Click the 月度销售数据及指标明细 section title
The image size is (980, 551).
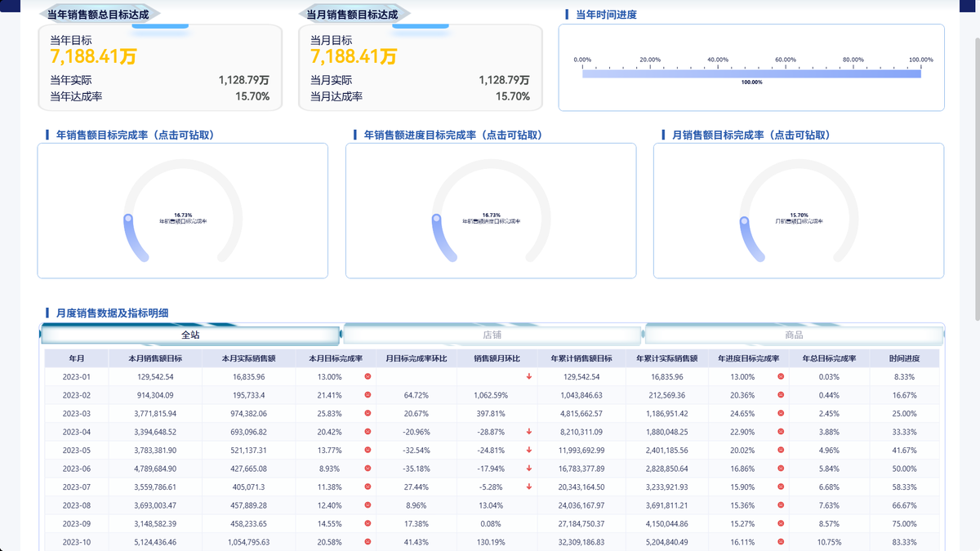pos(113,313)
